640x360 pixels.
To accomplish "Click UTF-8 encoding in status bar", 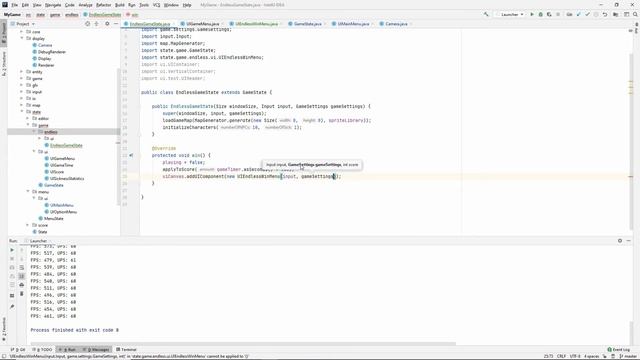I will click(574, 356).
